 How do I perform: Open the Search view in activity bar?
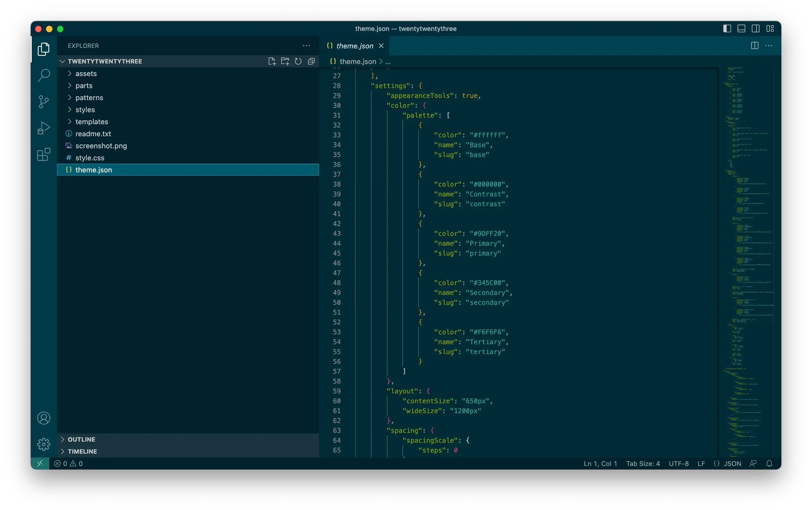44,76
